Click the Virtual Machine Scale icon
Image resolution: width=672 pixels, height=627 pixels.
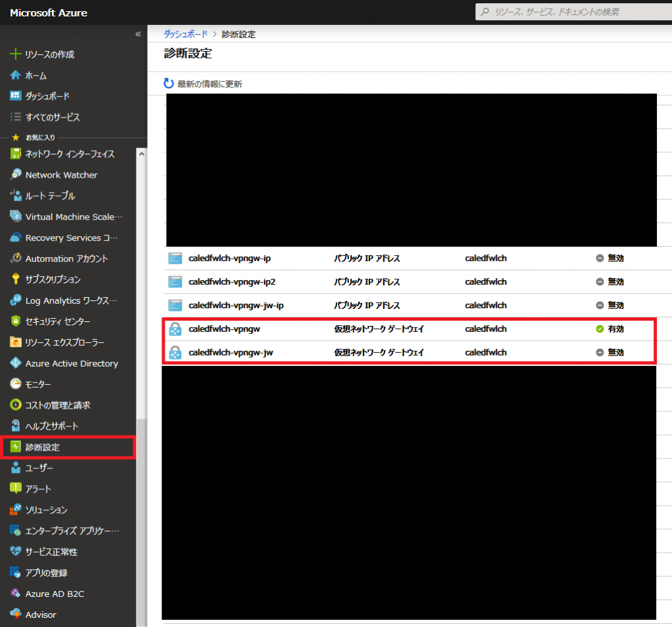[16, 216]
